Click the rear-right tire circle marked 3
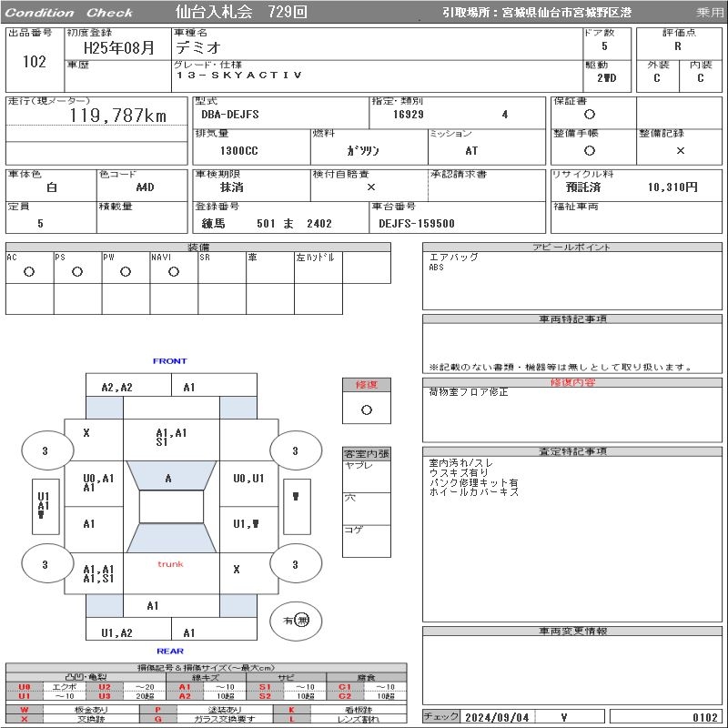 click(295, 565)
